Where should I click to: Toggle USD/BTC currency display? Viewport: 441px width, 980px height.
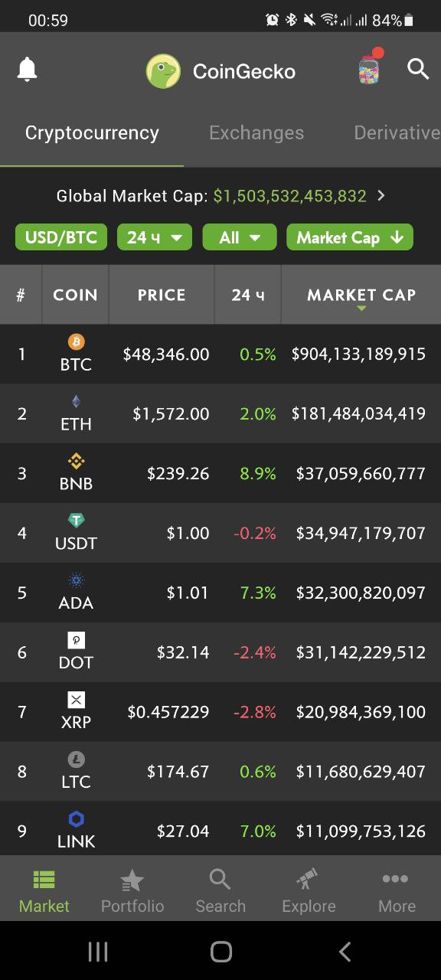click(61, 237)
